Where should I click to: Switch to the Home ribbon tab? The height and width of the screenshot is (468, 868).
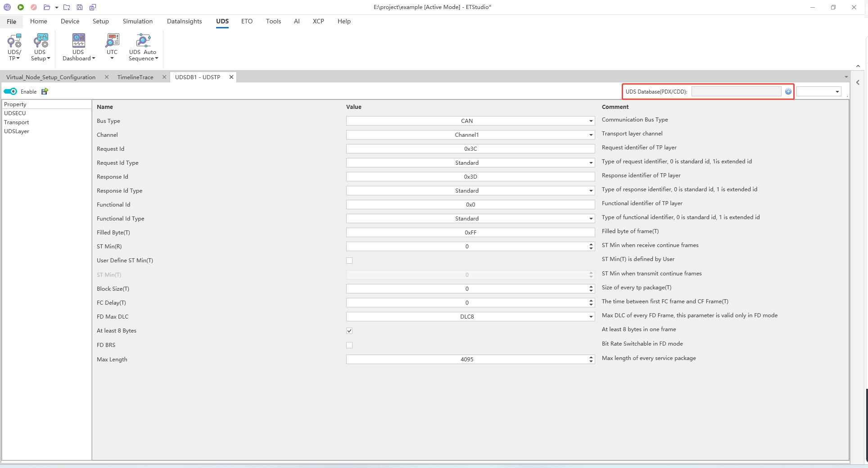39,21
